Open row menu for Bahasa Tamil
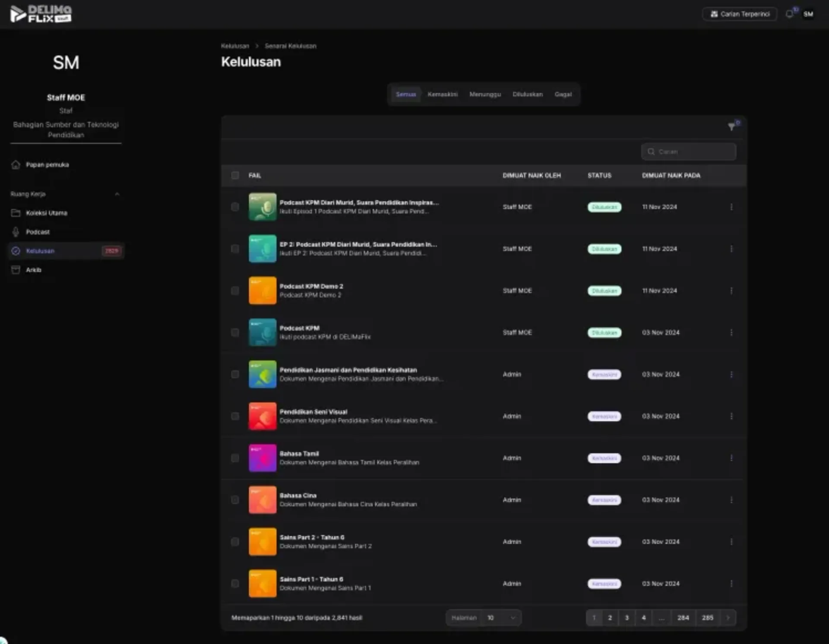 pos(731,458)
